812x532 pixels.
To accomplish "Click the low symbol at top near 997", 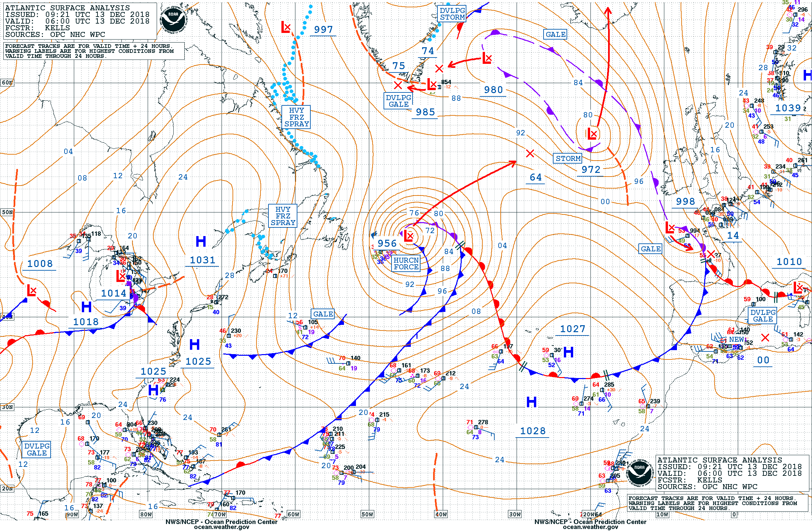I will tap(286, 27).
